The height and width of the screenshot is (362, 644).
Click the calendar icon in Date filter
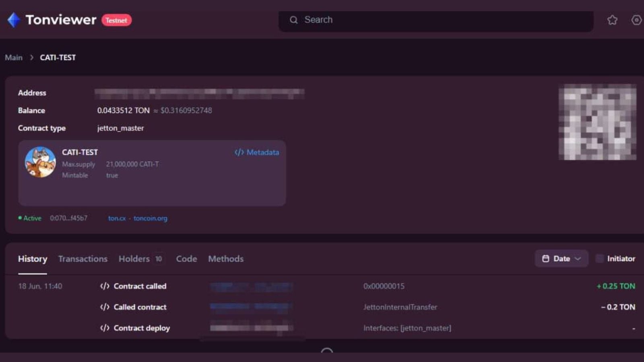(545, 259)
